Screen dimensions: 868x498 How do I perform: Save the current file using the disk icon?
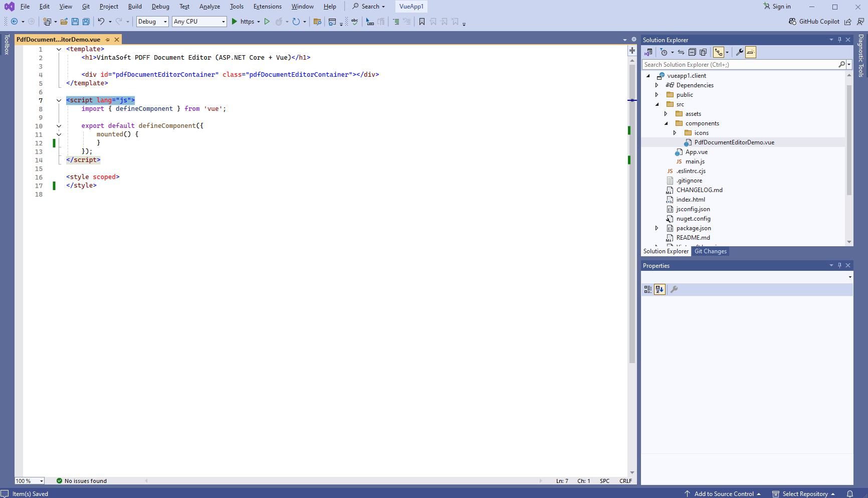75,22
